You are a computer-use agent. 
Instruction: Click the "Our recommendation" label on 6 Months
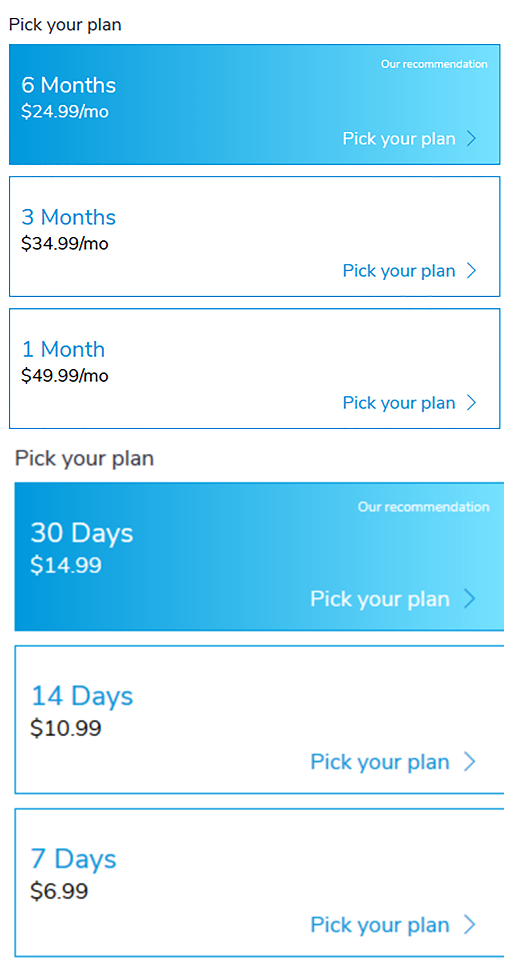[434, 64]
